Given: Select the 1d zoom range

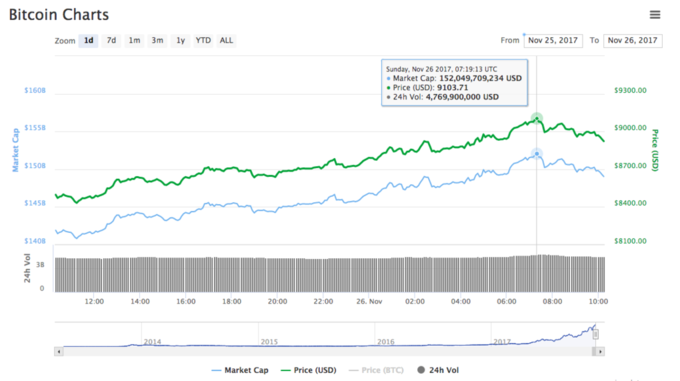Looking at the screenshot, I should coord(88,40).
